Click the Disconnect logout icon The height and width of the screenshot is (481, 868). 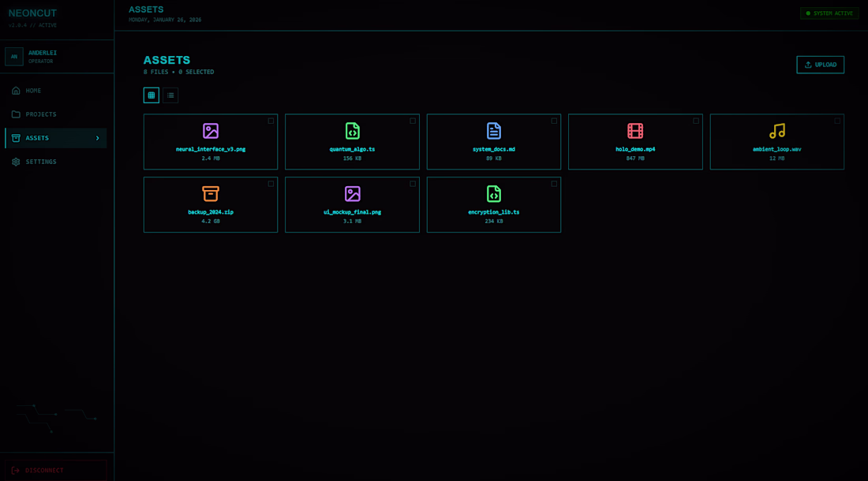tap(16, 471)
